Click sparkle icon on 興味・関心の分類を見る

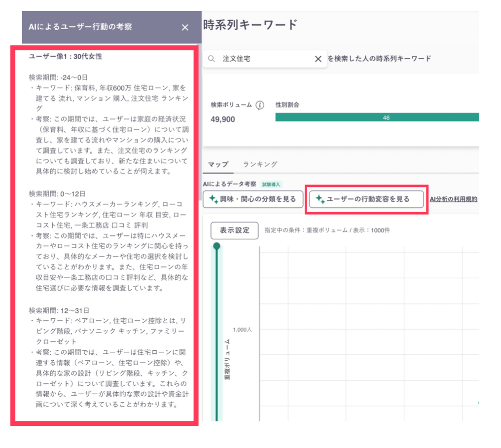214,199
